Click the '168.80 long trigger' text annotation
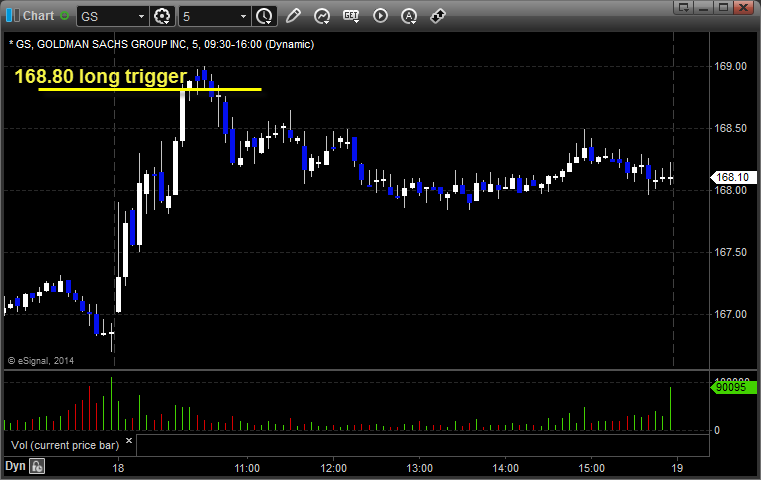This screenshot has width=761, height=480. click(100, 76)
